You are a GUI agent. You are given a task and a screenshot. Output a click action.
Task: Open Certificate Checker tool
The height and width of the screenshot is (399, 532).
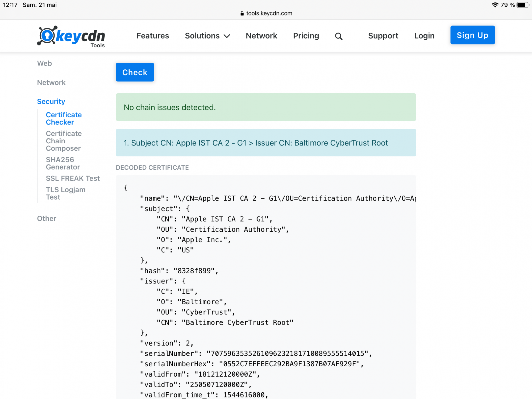(64, 118)
